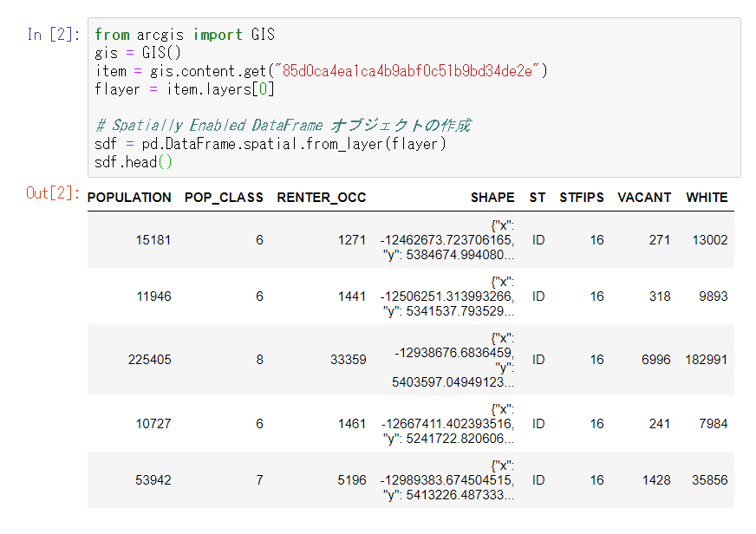Select population value 10727
756x534 pixels.
pos(153,424)
